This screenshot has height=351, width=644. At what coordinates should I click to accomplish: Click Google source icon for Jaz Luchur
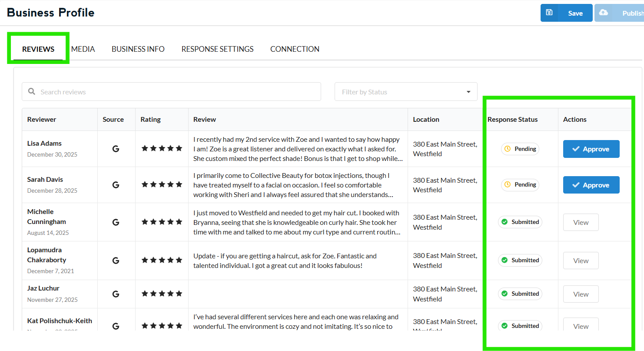click(x=116, y=294)
